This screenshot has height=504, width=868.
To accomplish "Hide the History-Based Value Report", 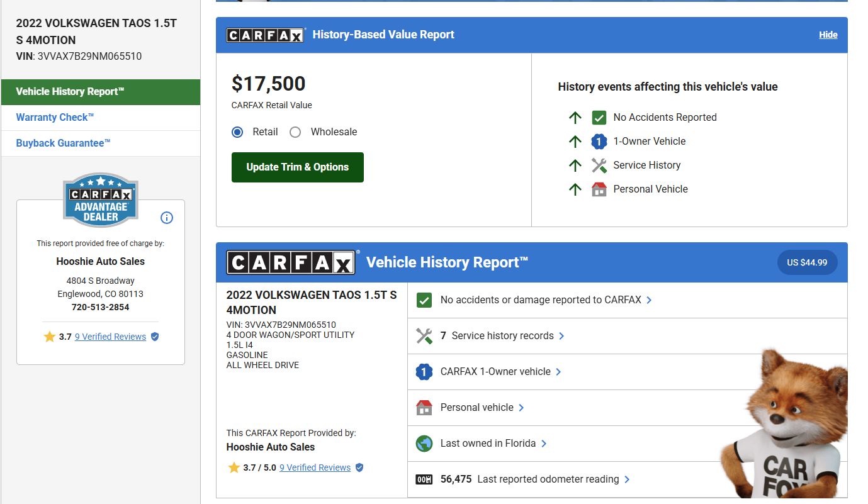I will tap(828, 35).
